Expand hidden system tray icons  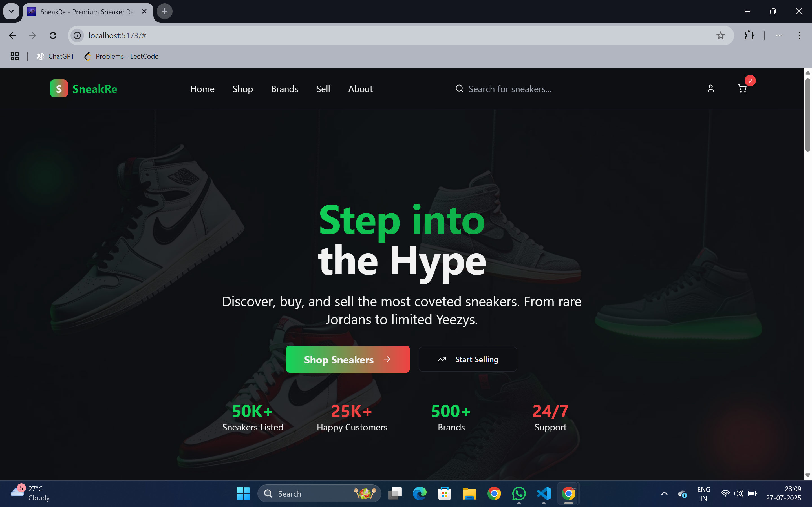click(664, 493)
